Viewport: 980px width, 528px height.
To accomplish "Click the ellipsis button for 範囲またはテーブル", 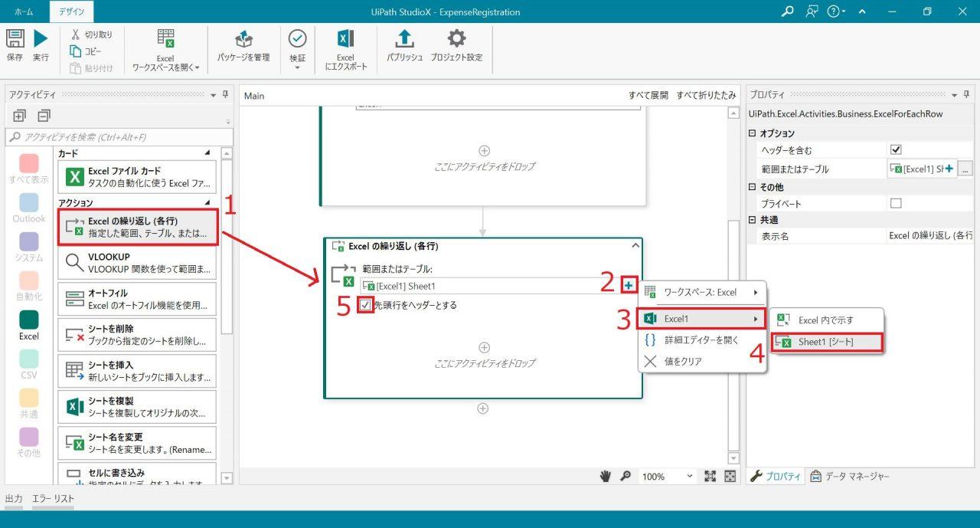I will click(x=965, y=169).
